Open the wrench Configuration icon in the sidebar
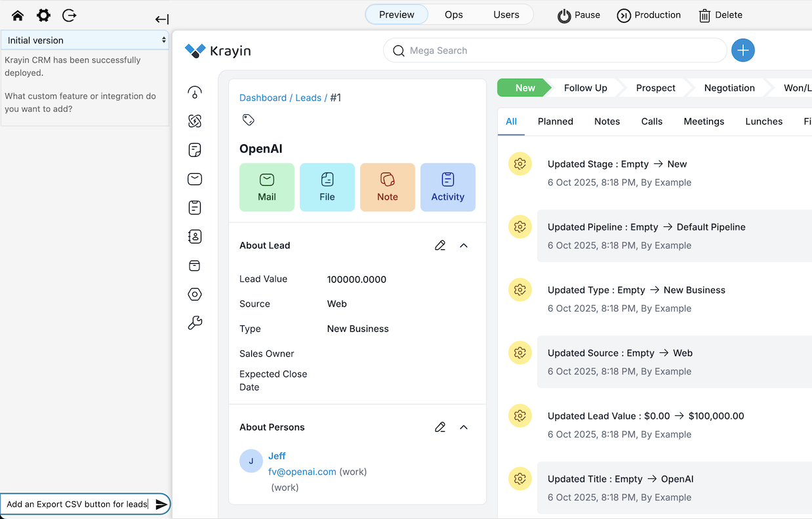This screenshot has width=812, height=519. 195,323
